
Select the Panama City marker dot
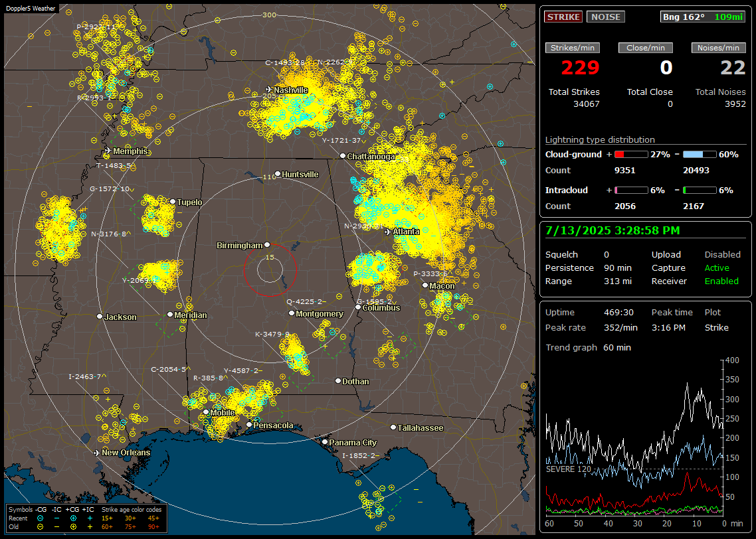point(325,441)
